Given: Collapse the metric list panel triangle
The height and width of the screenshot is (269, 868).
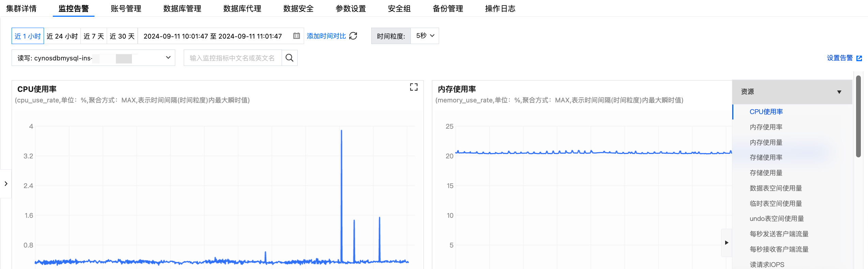Looking at the screenshot, I should click(727, 243).
